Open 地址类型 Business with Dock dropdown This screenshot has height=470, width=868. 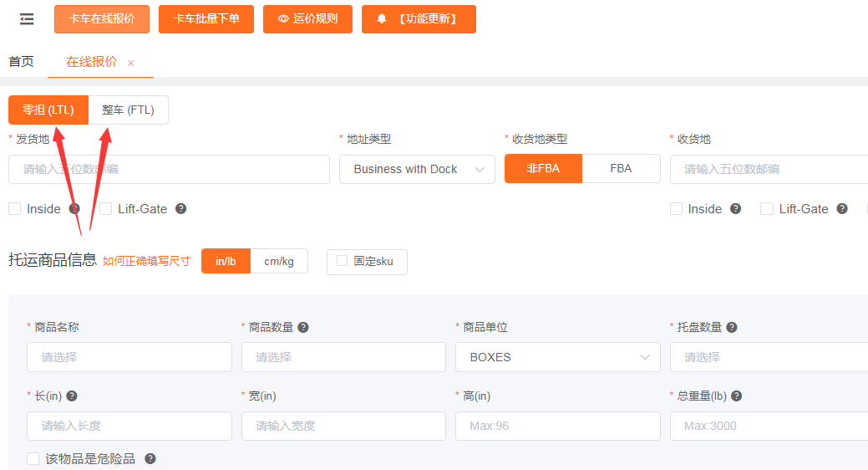[418, 169]
